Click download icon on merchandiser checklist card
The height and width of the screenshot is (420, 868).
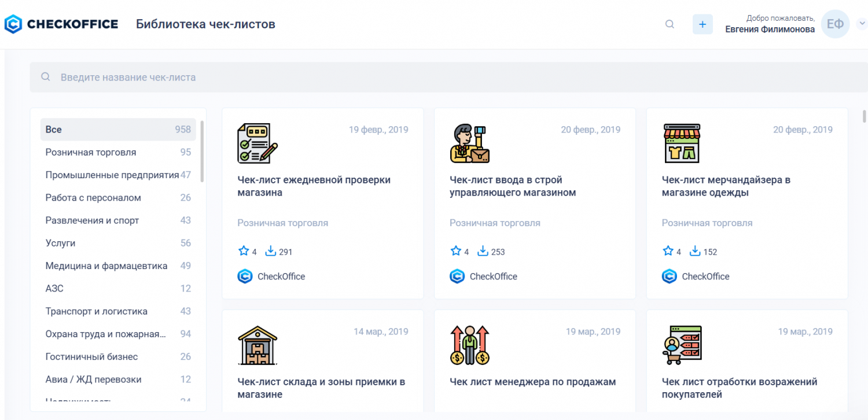tap(695, 251)
